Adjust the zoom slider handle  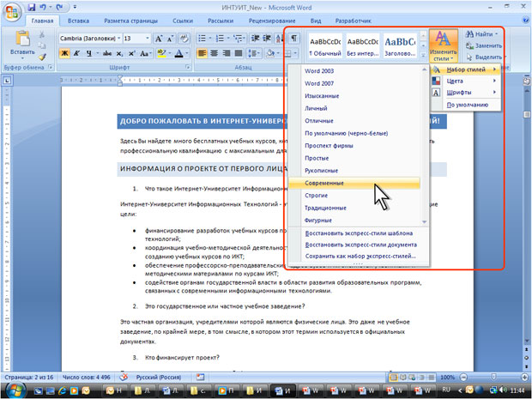493,378
